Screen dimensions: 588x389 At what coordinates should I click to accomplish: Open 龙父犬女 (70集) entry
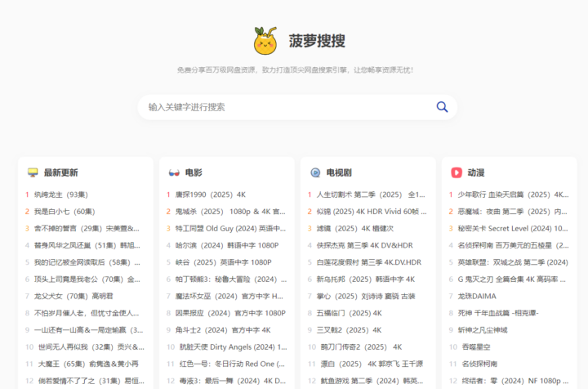pyautogui.click(x=73, y=296)
